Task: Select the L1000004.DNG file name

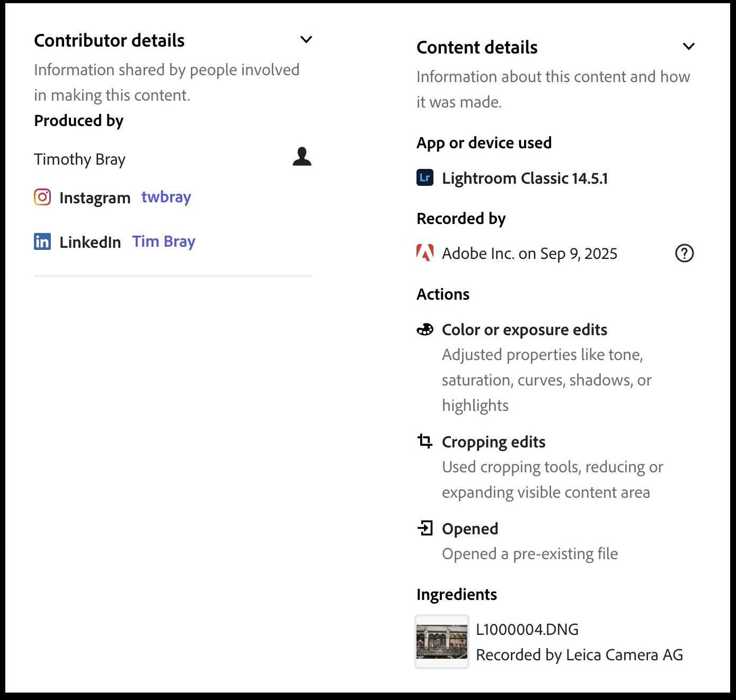Action: (x=527, y=630)
